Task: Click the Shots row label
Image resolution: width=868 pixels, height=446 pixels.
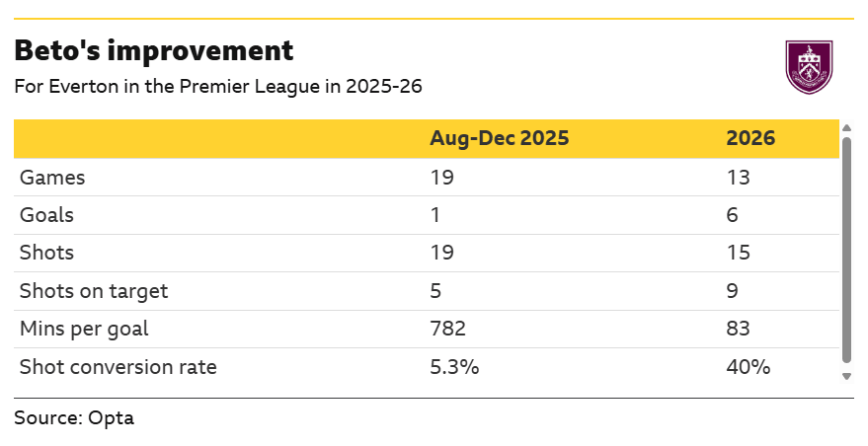Action: (x=47, y=253)
